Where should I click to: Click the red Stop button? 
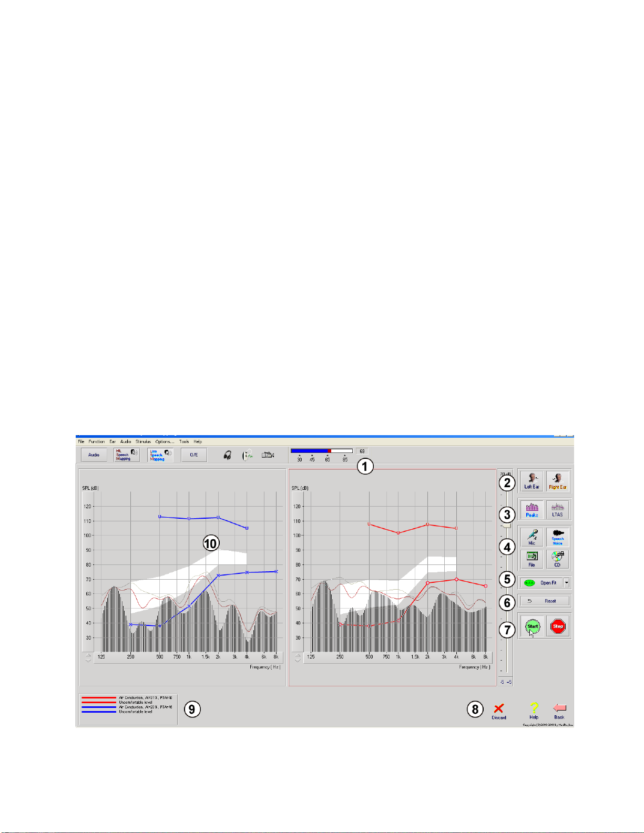pos(558,626)
